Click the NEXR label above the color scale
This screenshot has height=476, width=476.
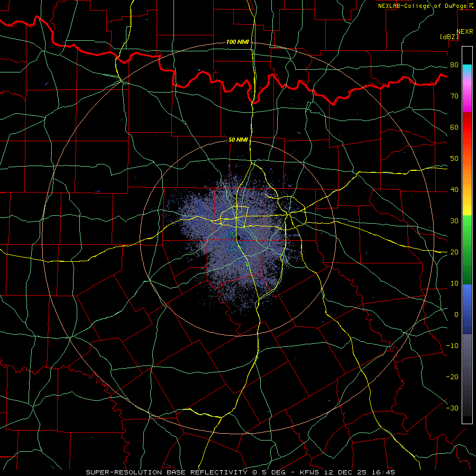click(465, 32)
